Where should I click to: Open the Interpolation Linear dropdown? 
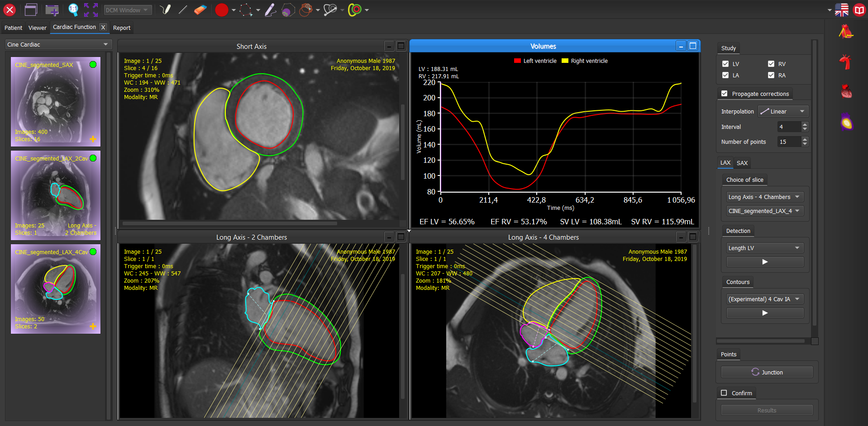783,111
